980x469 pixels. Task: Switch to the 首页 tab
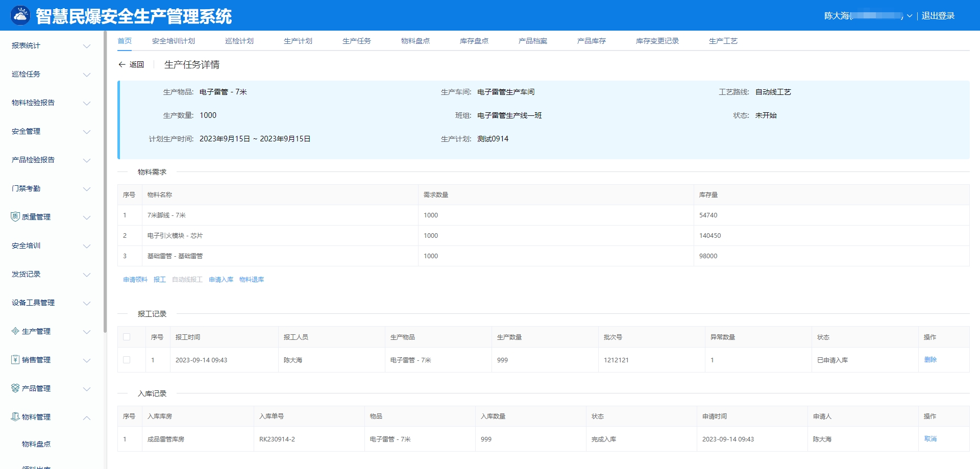(x=125, y=41)
